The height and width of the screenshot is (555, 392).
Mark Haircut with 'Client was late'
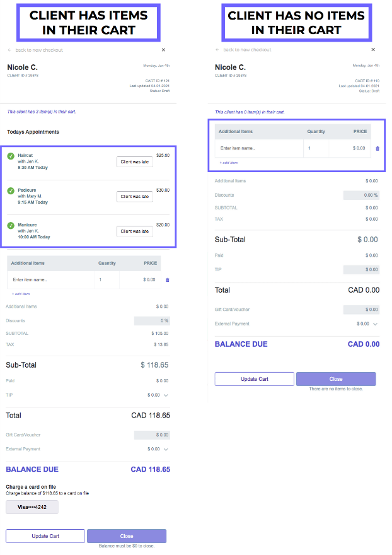135,162
